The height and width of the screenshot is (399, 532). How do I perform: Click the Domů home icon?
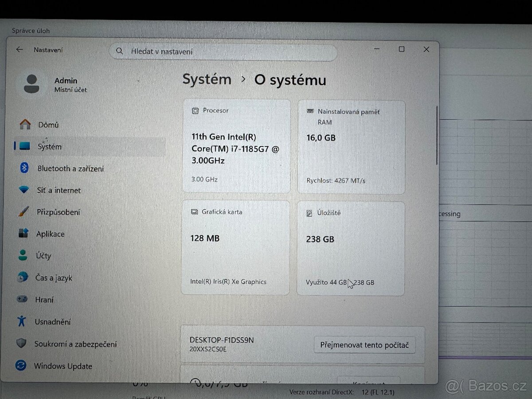25,125
